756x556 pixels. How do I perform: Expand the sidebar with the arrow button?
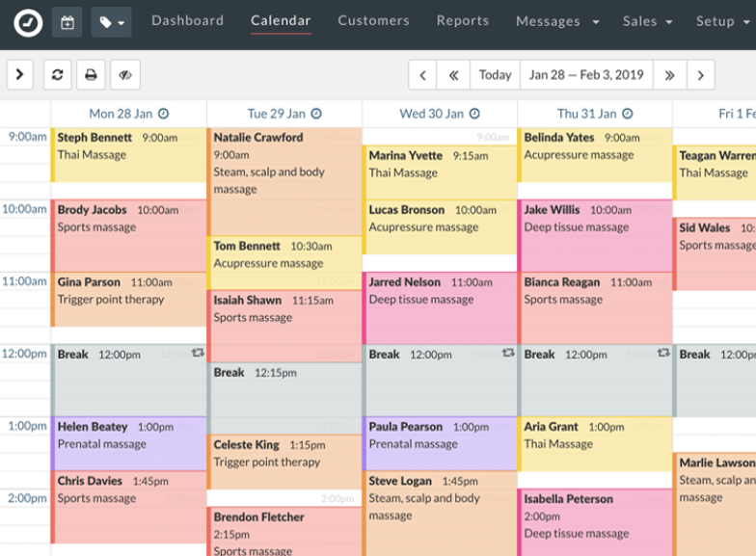(20, 74)
